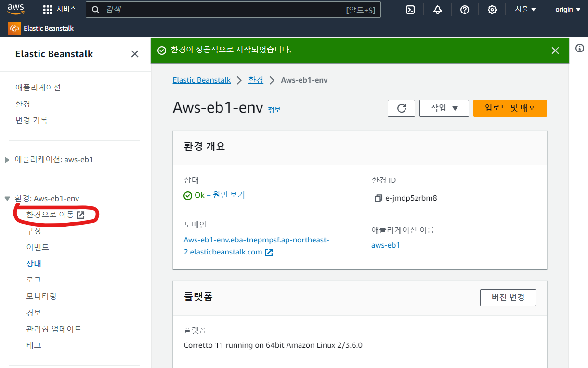Screen dimensions: 588x368
Task: Open the help question mark icon
Action: pyautogui.click(x=465, y=10)
